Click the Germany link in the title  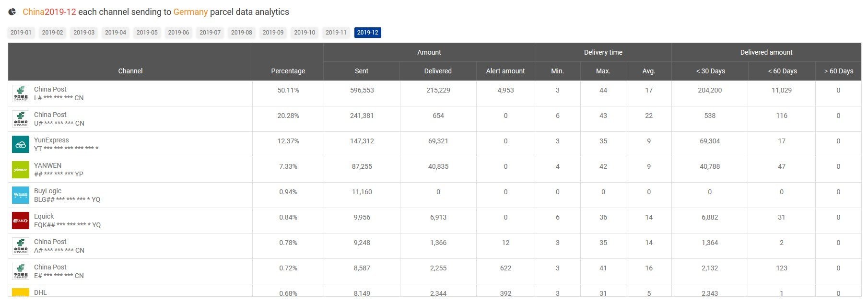190,12
